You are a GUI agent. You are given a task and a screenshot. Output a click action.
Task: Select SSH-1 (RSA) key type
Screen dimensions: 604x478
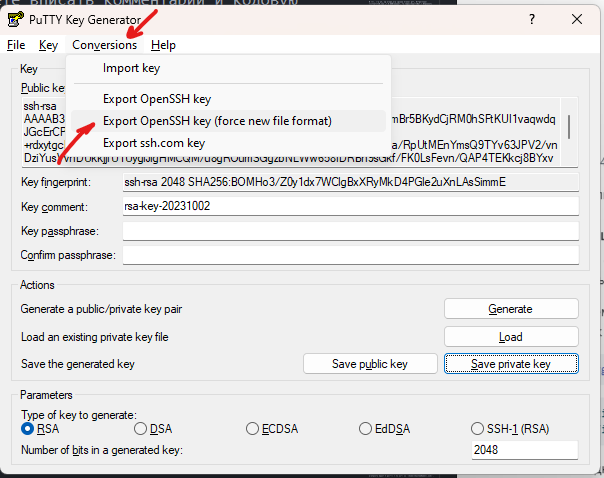point(478,429)
